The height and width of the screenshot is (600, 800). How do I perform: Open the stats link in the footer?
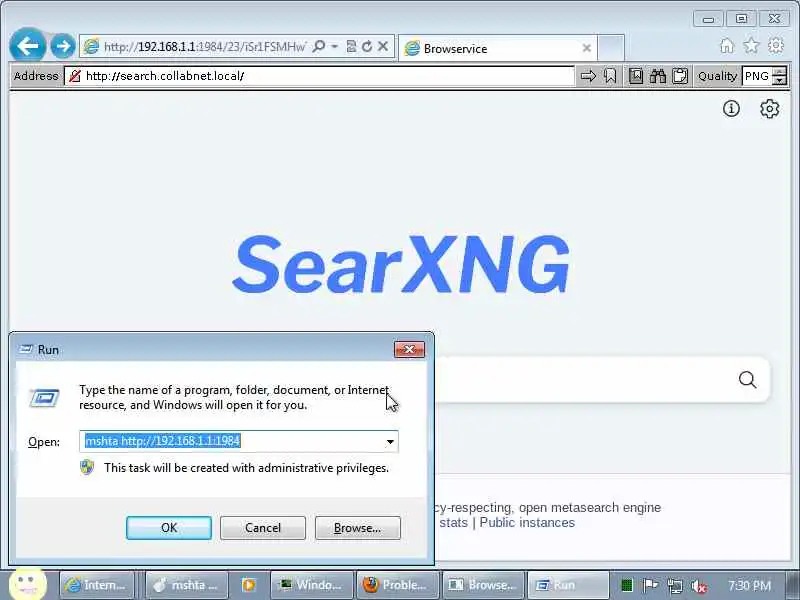tap(454, 522)
